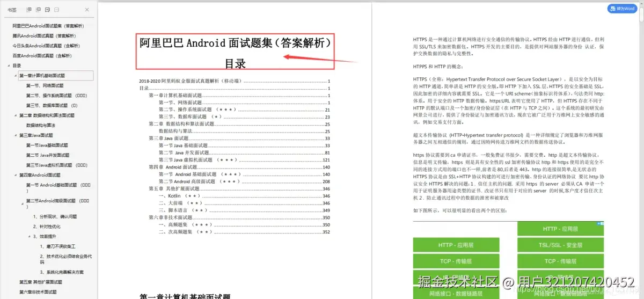Click TOC entry 第三章 Java面试题 page 33
644x299 pixels.
tap(239, 138)
